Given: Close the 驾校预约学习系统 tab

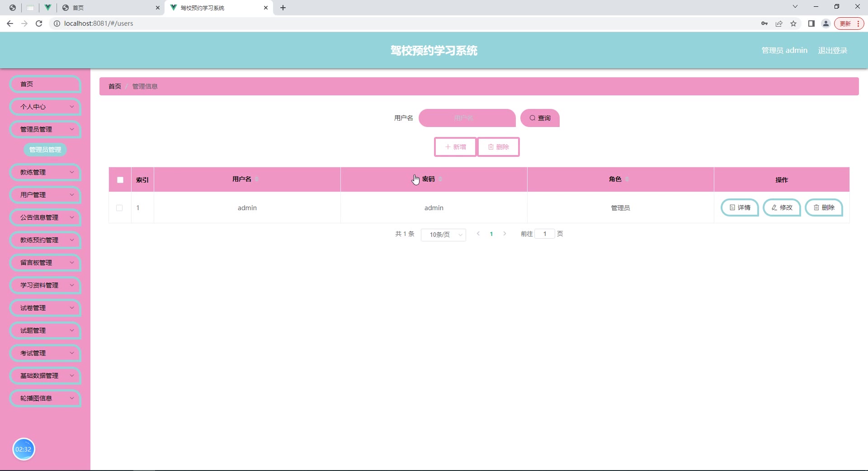Looking at the screenshot, I should [266, 8].
